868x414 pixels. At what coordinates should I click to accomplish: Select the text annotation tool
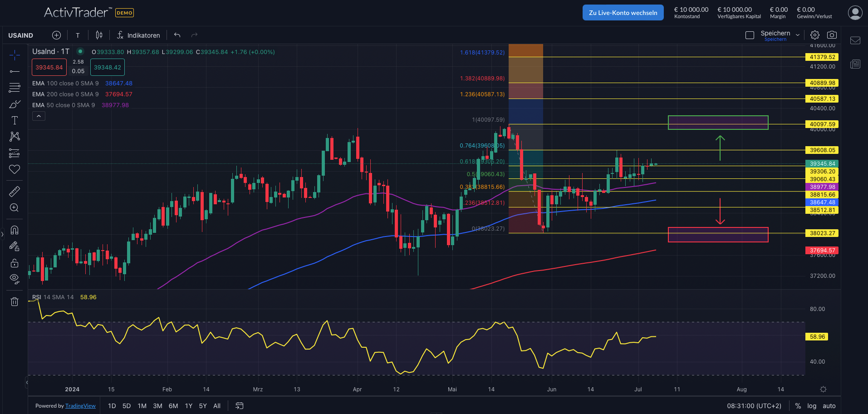pyautogui.click(x=15, y=120)
